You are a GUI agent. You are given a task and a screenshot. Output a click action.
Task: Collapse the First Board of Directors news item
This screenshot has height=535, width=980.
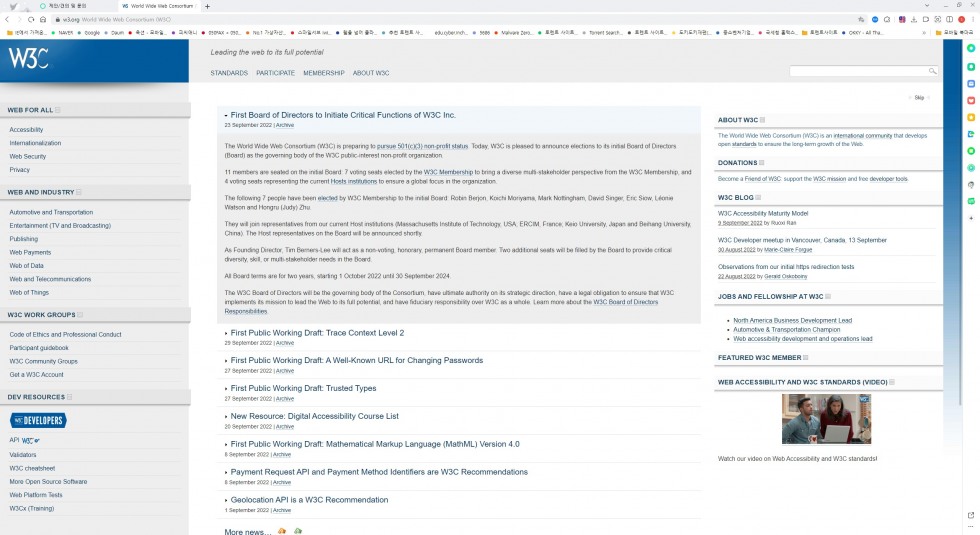click(x=226, y=116)
